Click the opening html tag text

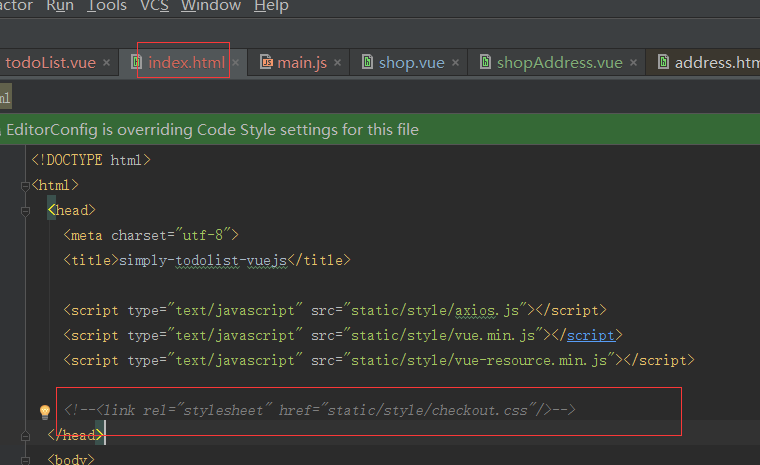pos(55,185)
